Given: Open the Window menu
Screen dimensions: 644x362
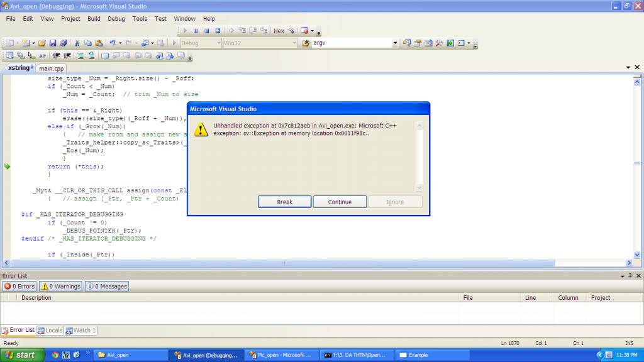Looking at the screenshot, I should click(x=184, y=18).
